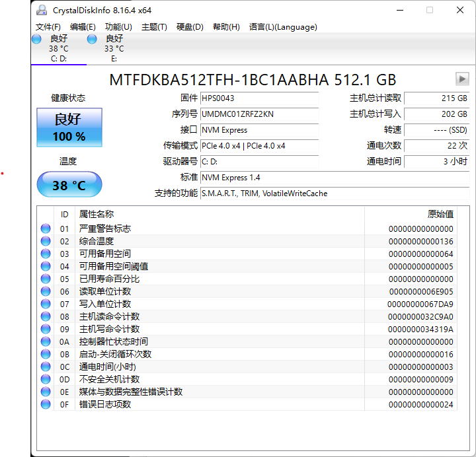Click status orb for attribute 05 已用寿命百分比
Screen dimensions: 476x457
[x=46, y=279]
